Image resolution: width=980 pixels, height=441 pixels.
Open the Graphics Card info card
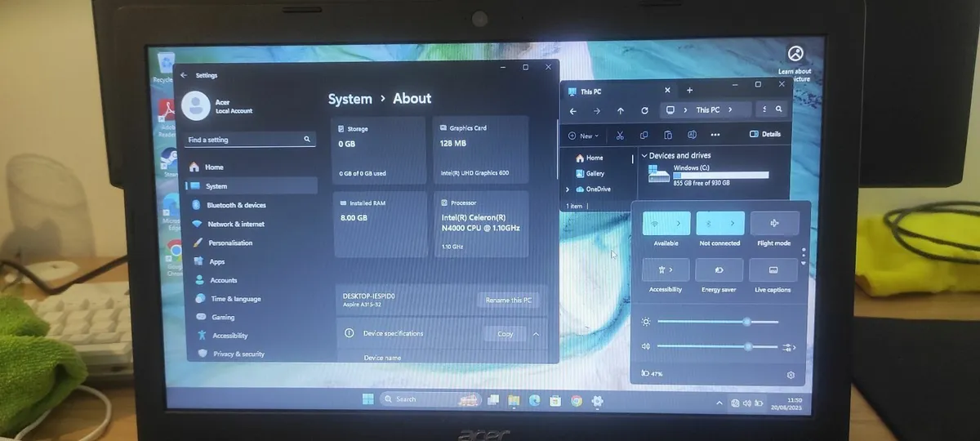coord(481,150)
